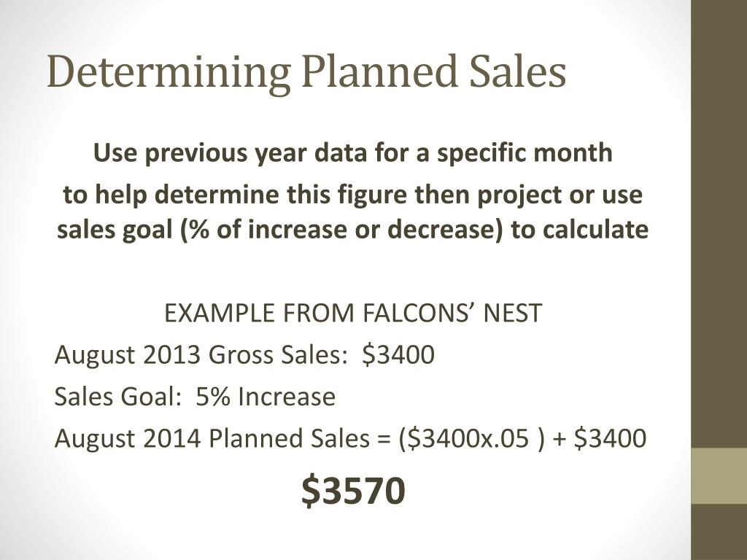Image resolution: width=747 pixels, height=560 pixels.
Task: Click the 'sales goal (% of increase' line
Action: [x=352, y=230]
